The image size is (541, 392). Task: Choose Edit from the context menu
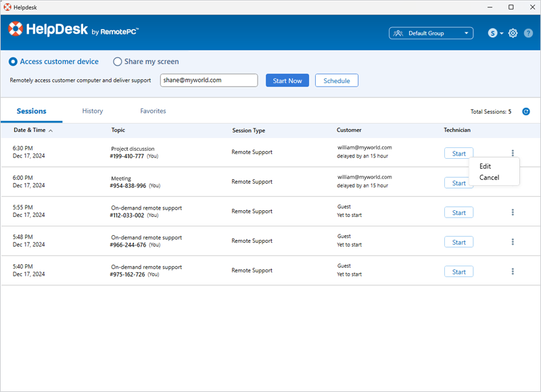(x=485, y=166)
